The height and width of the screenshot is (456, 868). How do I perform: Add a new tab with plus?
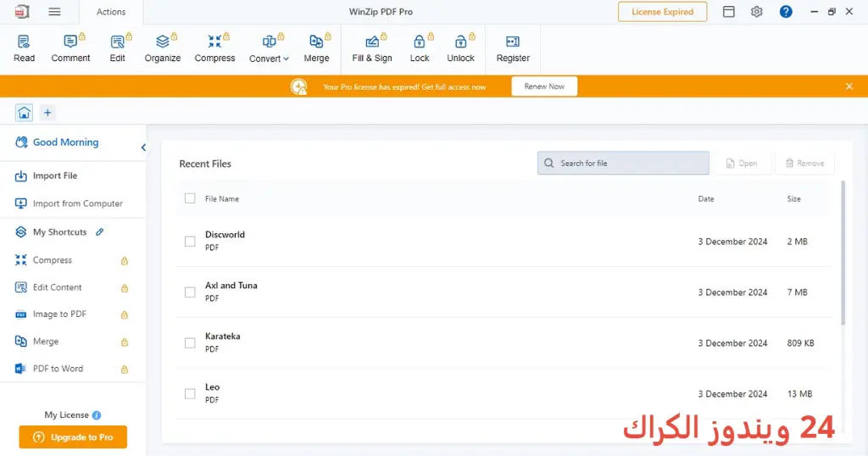(x=47, y=113)
